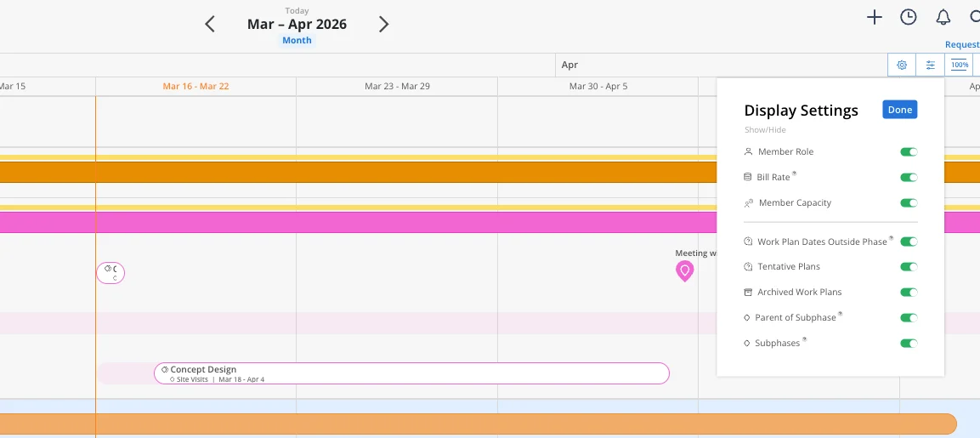Disable the Bill Rate toggle
The height and width of the screenshot is (438, 980).
[x=909, y=178]
